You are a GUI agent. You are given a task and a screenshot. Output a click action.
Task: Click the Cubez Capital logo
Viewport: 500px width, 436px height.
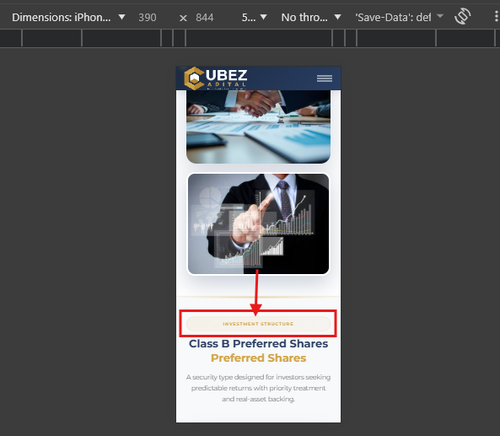click(216, 79)
